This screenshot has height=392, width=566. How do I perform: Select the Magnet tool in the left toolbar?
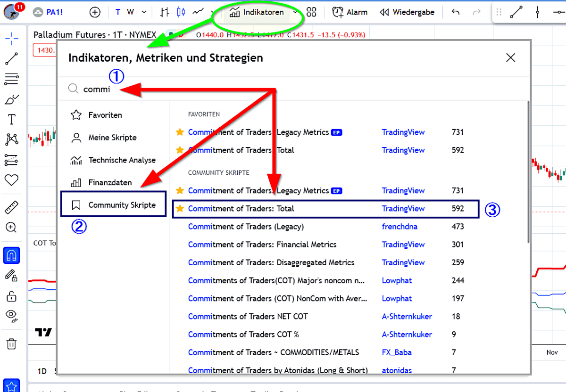pyautogui.click(x=10, y=255)
